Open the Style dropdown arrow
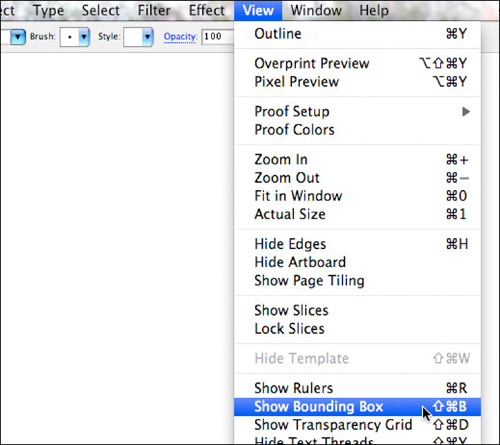Viewport: 500px width, 445px height. [x=147, y=37]
